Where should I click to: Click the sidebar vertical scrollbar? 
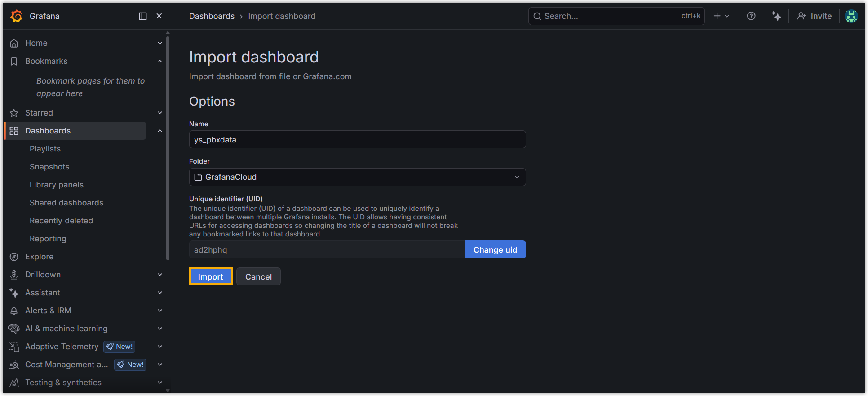pyautogui.click(x=168, y=148)
